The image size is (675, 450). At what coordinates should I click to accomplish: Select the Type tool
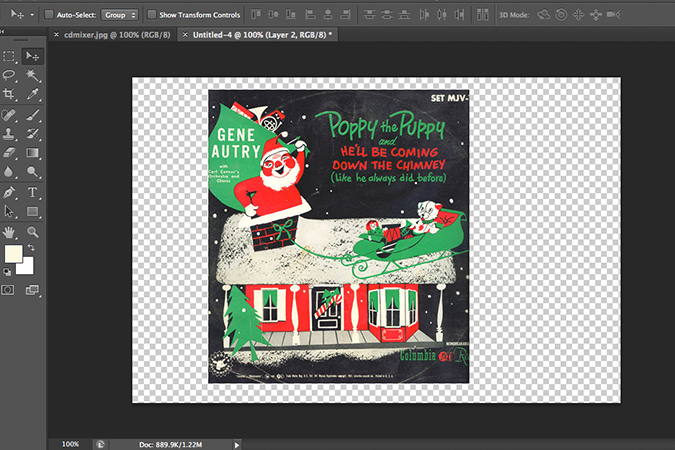tap(33, 192)
